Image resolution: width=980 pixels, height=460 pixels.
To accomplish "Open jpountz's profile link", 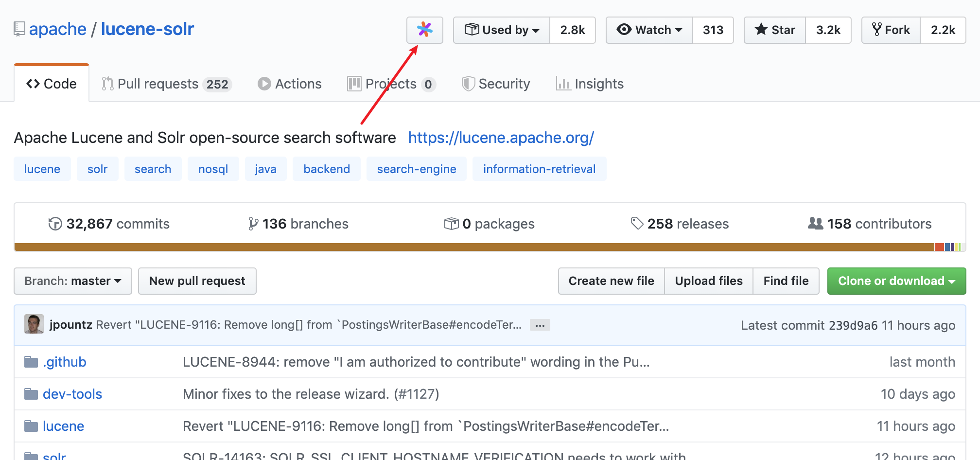I will pyautogui.click(x=71, y=324).
